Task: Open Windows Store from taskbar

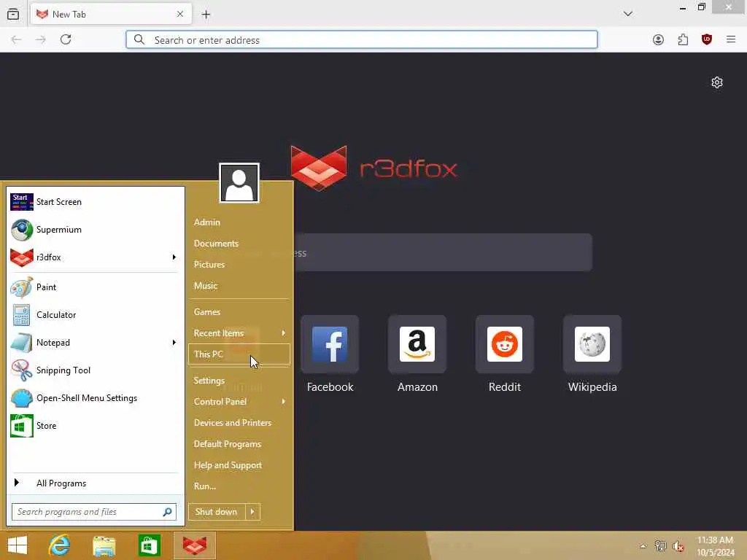Action: click(149, 545)
